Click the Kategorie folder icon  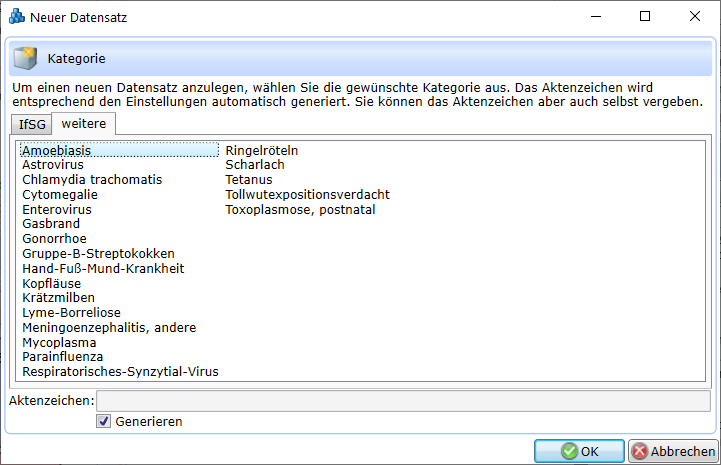click(x=25, y=59)
